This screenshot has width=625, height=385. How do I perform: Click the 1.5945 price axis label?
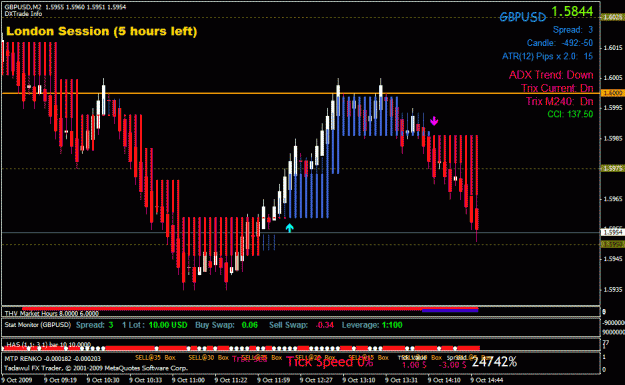click(x=613, y=259)
